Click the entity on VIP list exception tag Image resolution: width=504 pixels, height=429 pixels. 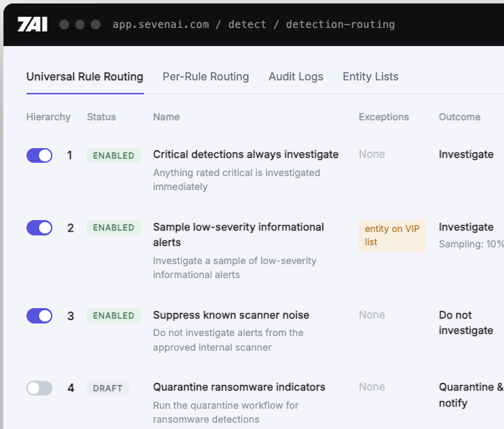pos(392,235)
